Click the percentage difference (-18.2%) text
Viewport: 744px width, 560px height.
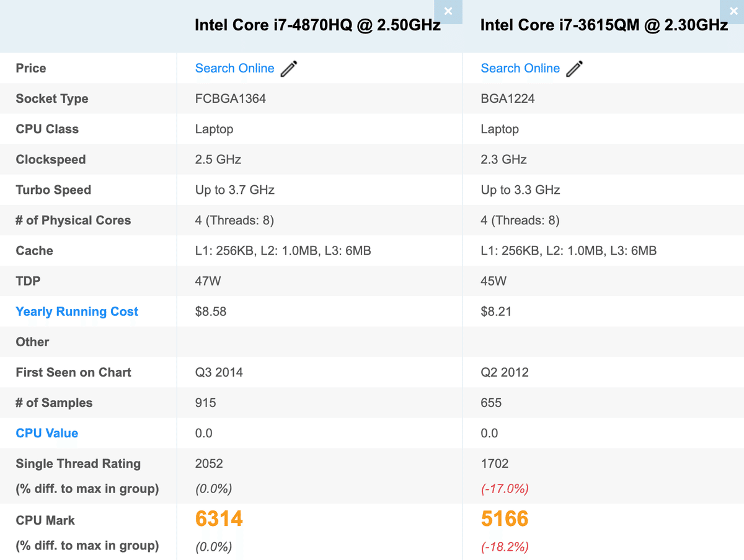pos(504,547)
